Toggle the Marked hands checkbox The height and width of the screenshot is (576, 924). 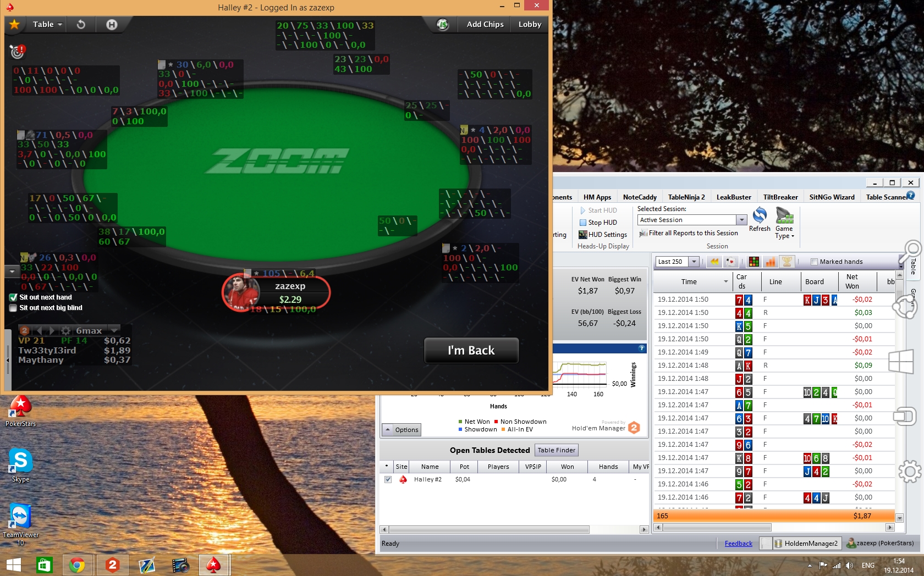pos(815,262)
